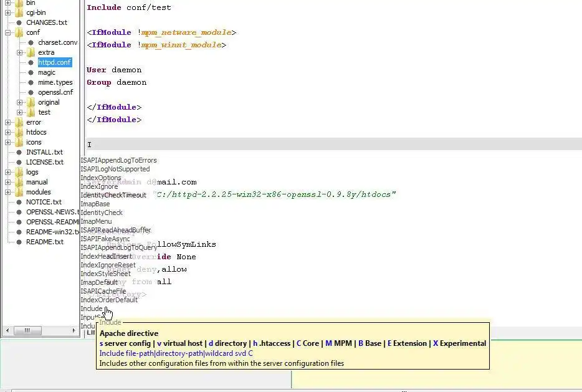Expand the original folder node
582x392 pixels.
click(19, 102)
